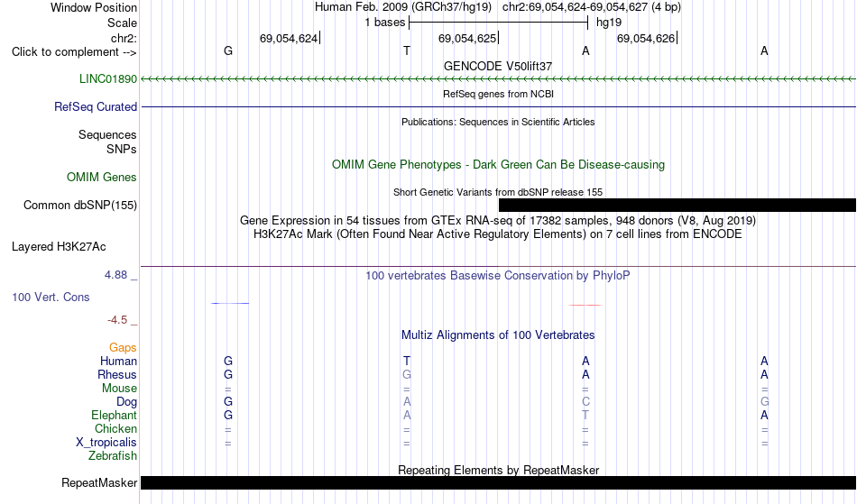Click the 69,054,626 coordinate label

point(646,38)
